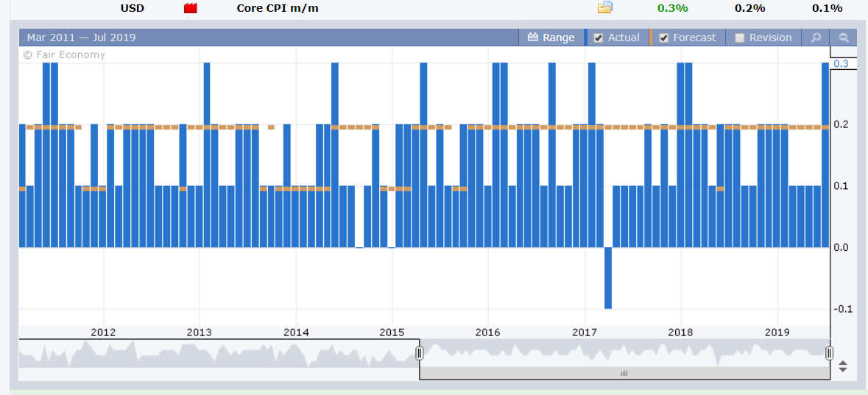Click the date range Mar 2011 — Jul 2019
Viewport: 868px width, 395px height.
(x=82, y=38)
